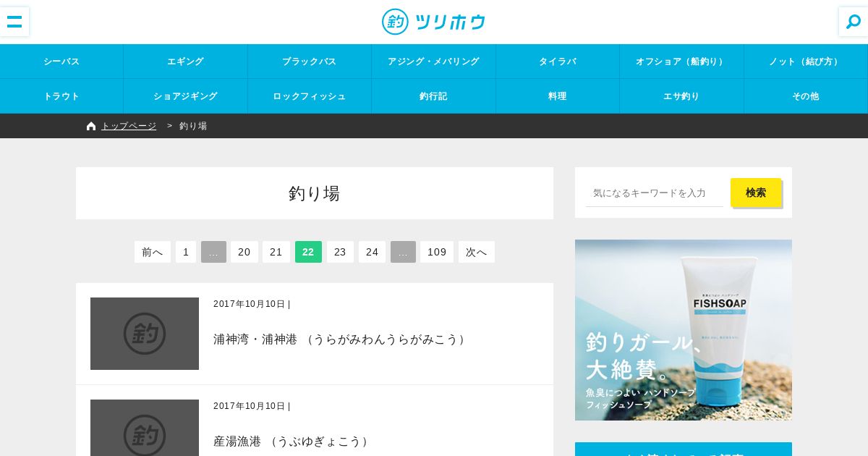Screen dimensions: 868x456
Task: Go to pagination page 20
Action: click(244, 252)
